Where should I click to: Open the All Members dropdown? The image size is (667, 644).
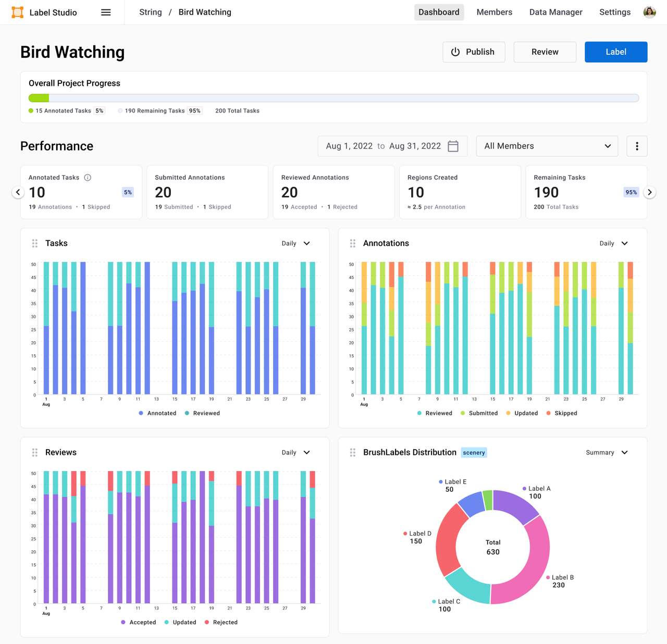click(x=547, y=146)
